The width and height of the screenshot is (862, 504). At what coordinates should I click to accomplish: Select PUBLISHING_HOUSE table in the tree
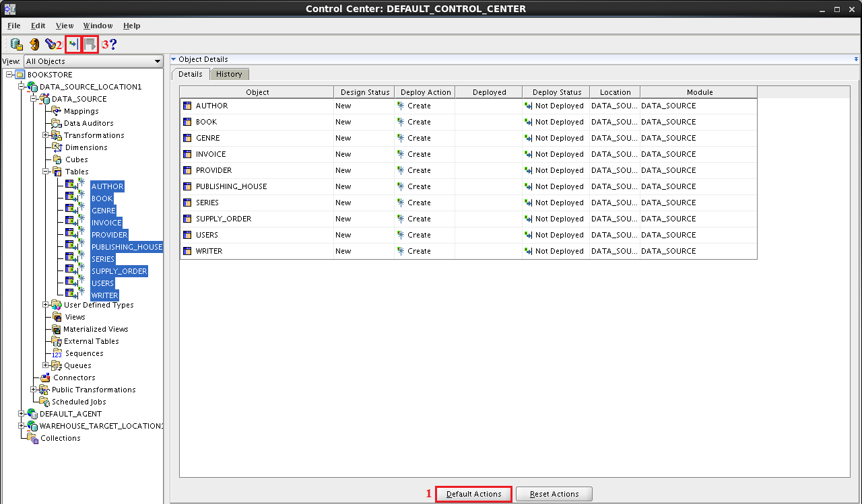[127, 247]
